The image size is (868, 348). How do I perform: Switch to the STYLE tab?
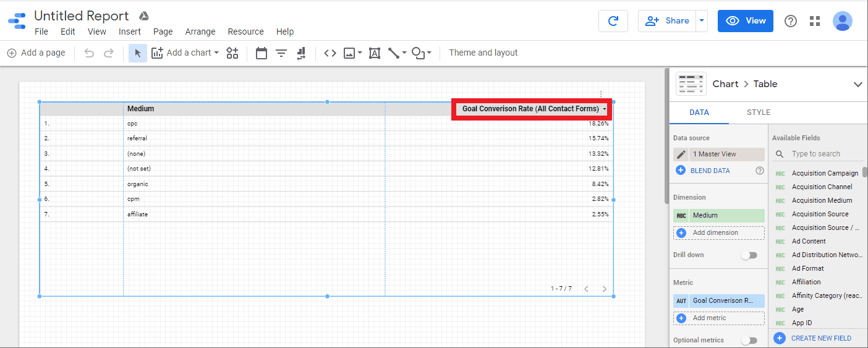click(x=759, y=112)
